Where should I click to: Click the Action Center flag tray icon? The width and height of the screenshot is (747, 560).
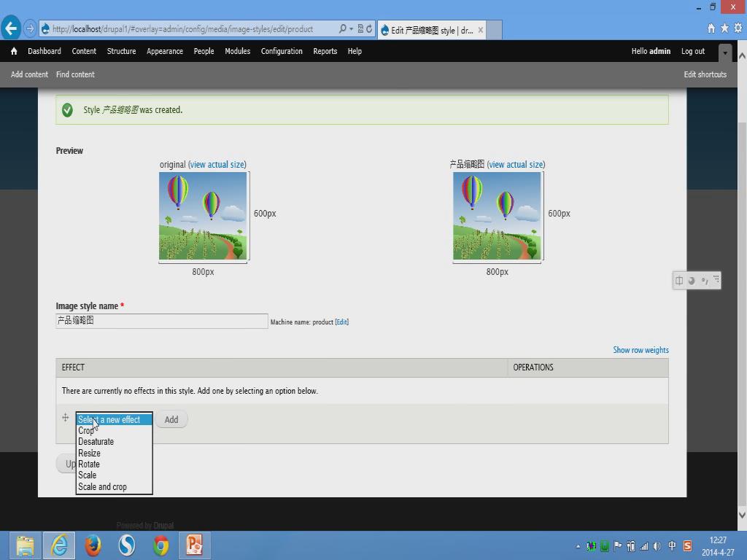pos(618,545)
